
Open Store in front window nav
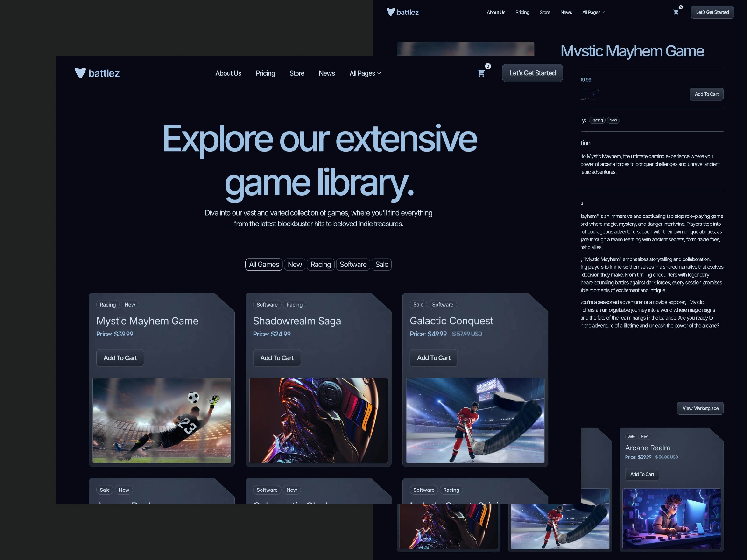[x=297, y=73]
